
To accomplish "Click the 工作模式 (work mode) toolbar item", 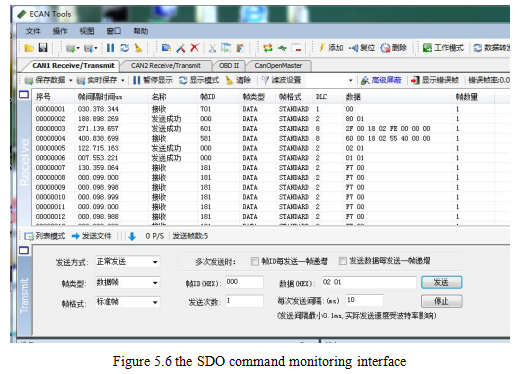I will tap(443, 48).
